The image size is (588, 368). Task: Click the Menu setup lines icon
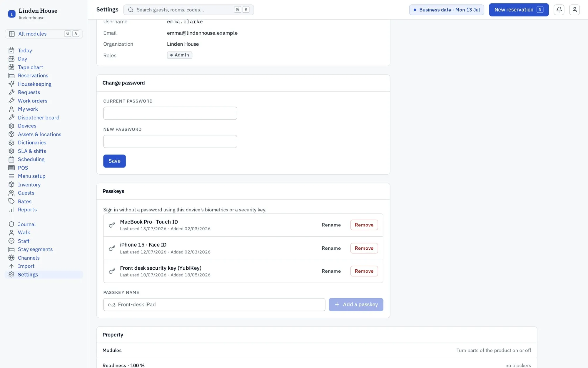11,176
